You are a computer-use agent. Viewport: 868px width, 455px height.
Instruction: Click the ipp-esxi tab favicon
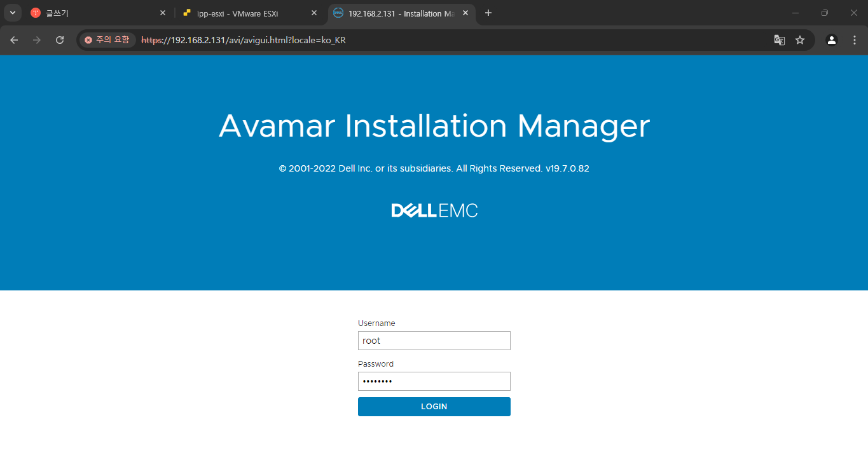[187, 13]
